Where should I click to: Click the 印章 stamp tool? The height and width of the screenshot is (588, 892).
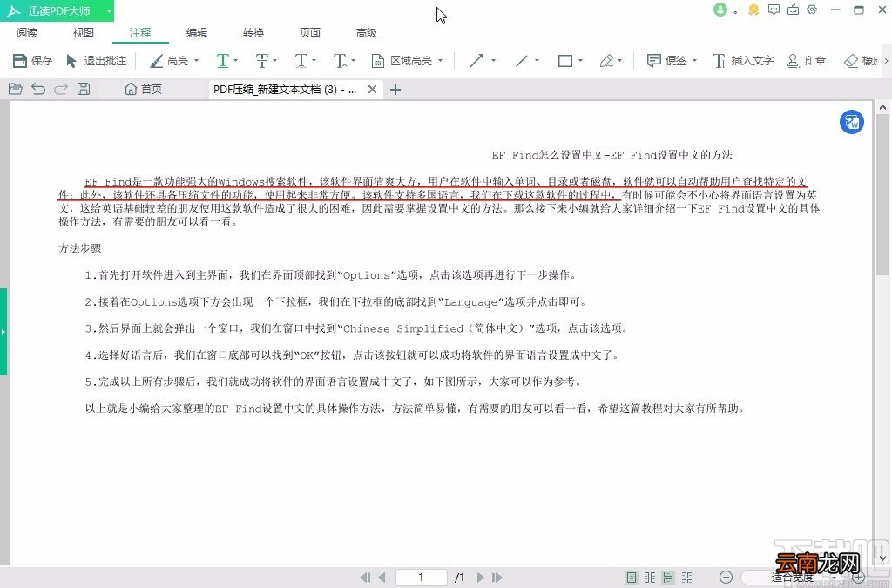tap(806, 60)
